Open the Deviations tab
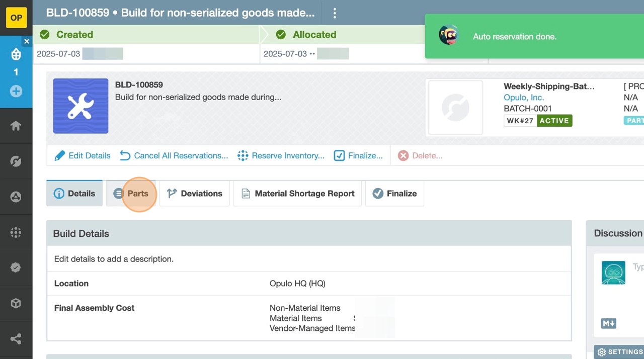This screenshot has width=644, height=359. click(195, 194)
